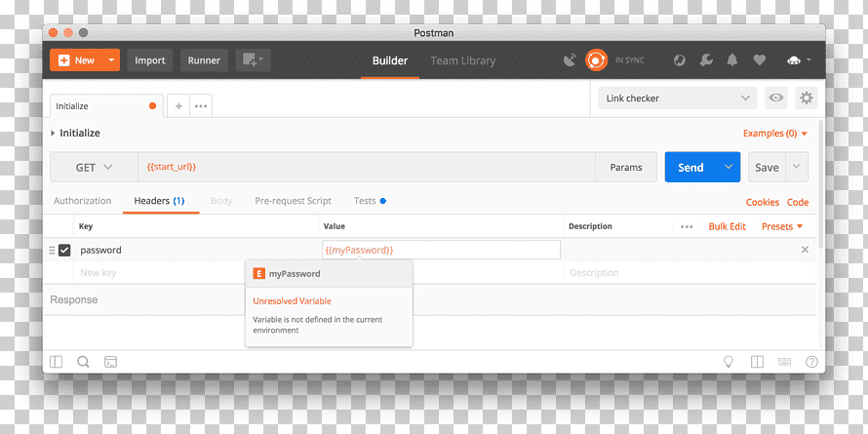Click the Unresolved Variable text in tooltip
Viewport: 868px width, 434px height.
tap(292, 301)
